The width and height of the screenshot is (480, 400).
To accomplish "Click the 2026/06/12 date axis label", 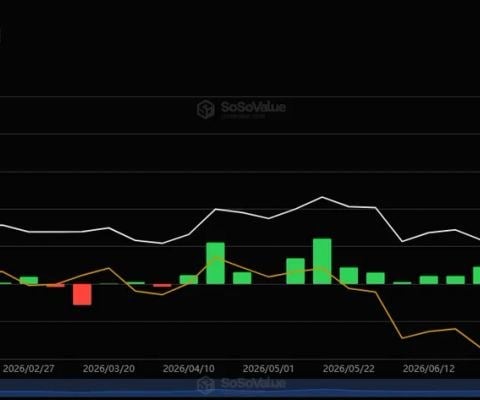I will (429, 368).
